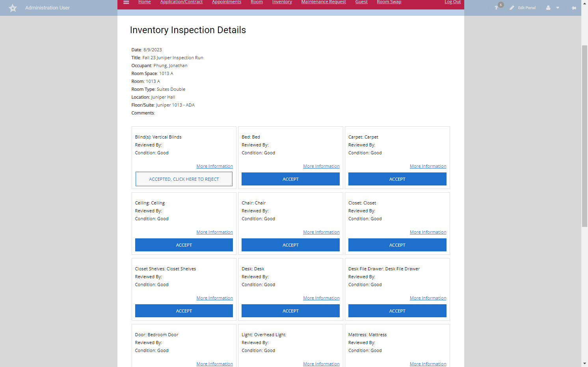Accept the Closet Shelves item
Screen dimensions: 588x367
(x=184, y=311)
